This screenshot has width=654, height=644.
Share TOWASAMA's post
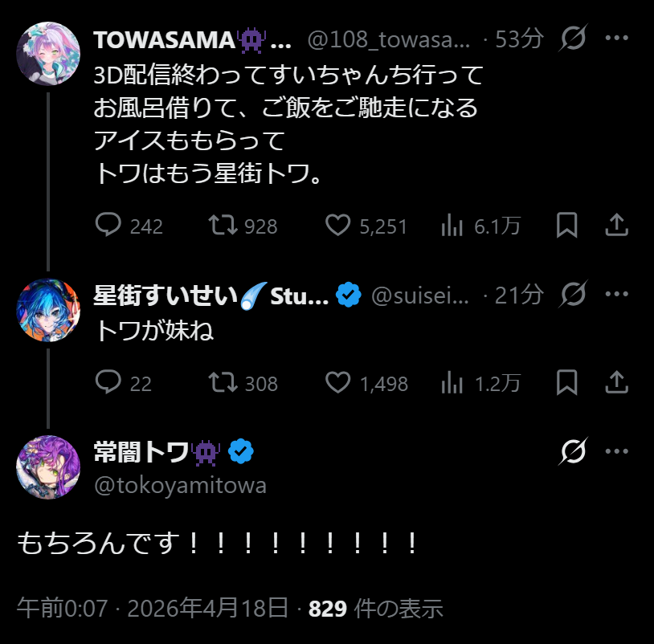(x=615, y=226)
